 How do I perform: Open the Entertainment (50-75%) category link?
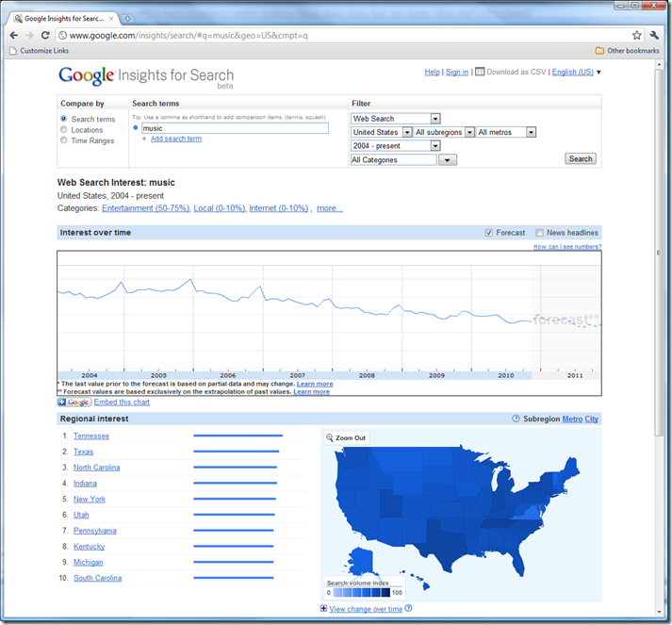pos(146,208)
